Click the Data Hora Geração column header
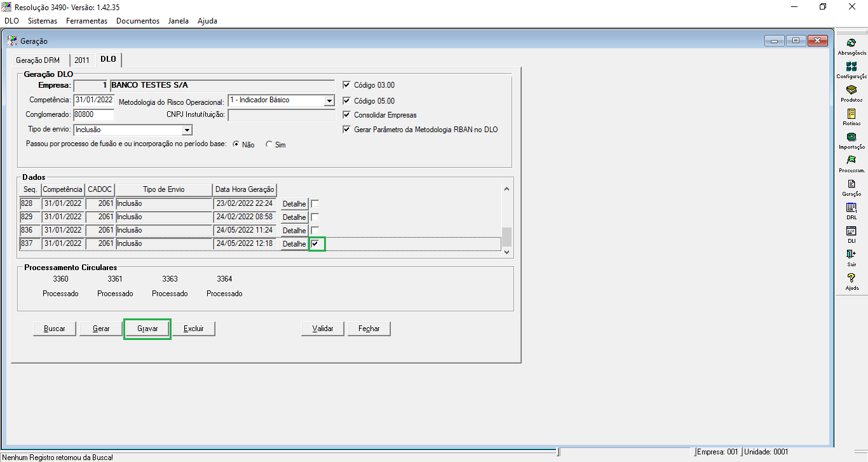Screen dimensions: 868x462 245,189
